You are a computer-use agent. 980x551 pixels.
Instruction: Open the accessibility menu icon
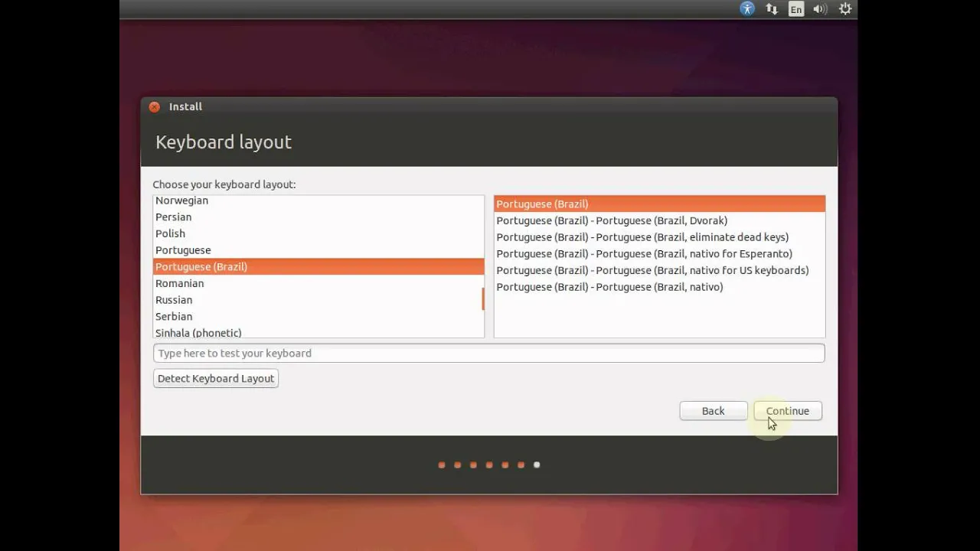pyautogui.click(x=747, y=9)
